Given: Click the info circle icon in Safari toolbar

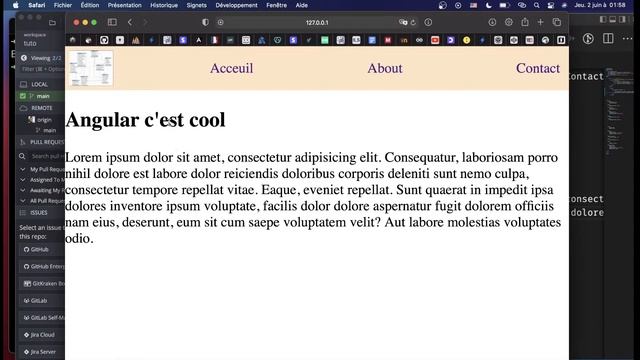Looking at the screenshot, I should [x=428, y=22].
